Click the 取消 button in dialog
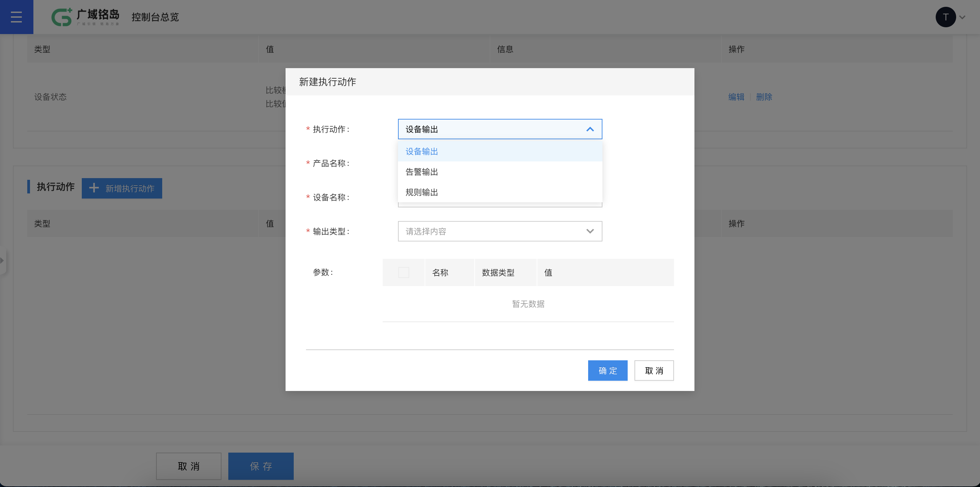 click(654, 370)
